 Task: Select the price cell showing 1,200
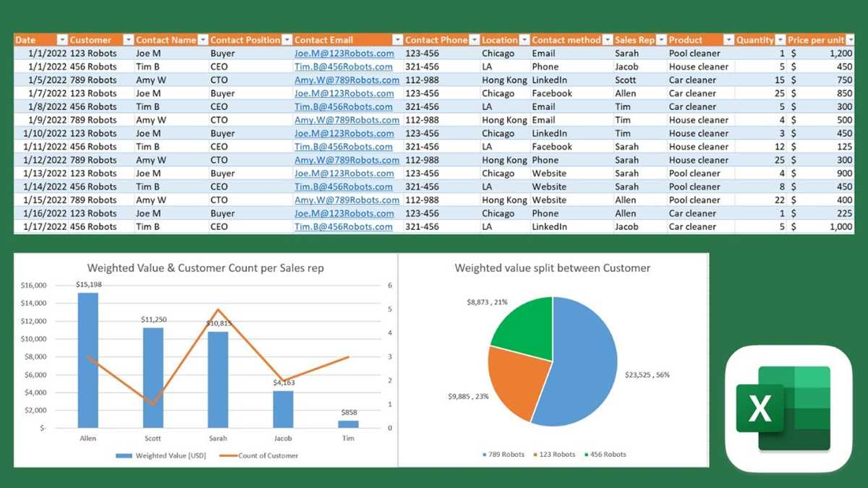[x=821, y=53]
